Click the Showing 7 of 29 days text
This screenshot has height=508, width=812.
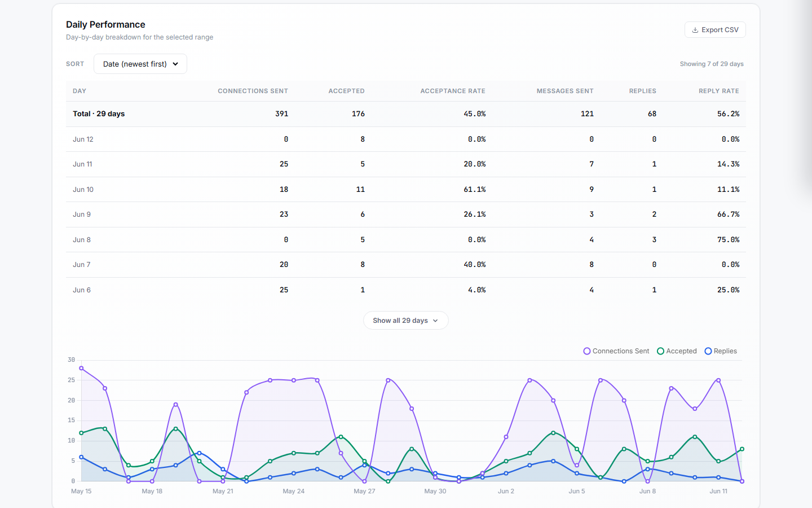click(x=712, y=64)
